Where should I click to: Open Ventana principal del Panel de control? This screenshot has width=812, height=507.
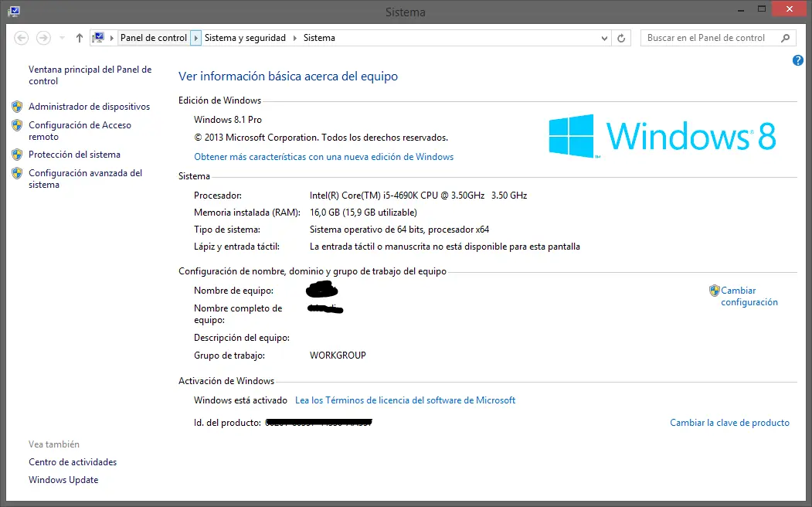pyautogui.click(x=90, y=75)
